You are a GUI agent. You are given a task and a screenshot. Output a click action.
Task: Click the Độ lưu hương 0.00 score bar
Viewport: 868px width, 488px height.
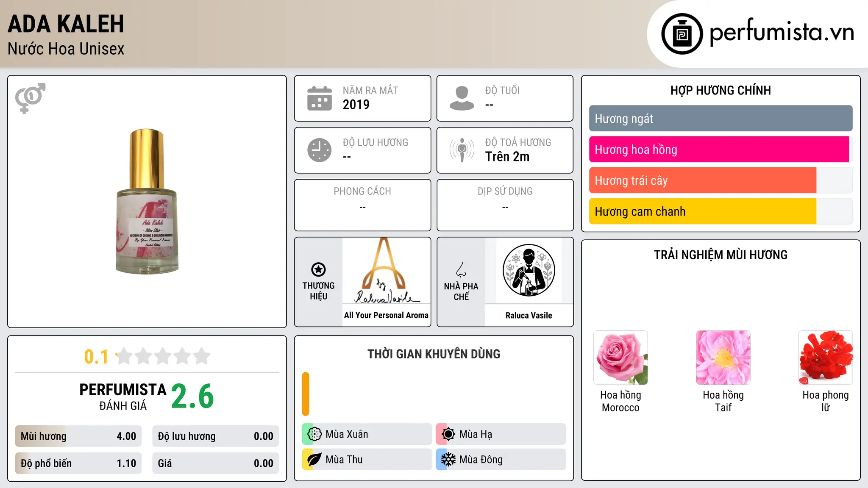(215, 436)
